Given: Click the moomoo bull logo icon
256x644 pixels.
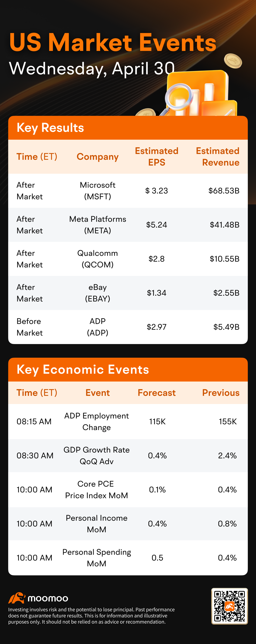Looking at the screenshot, I should (x=17, y=598).
